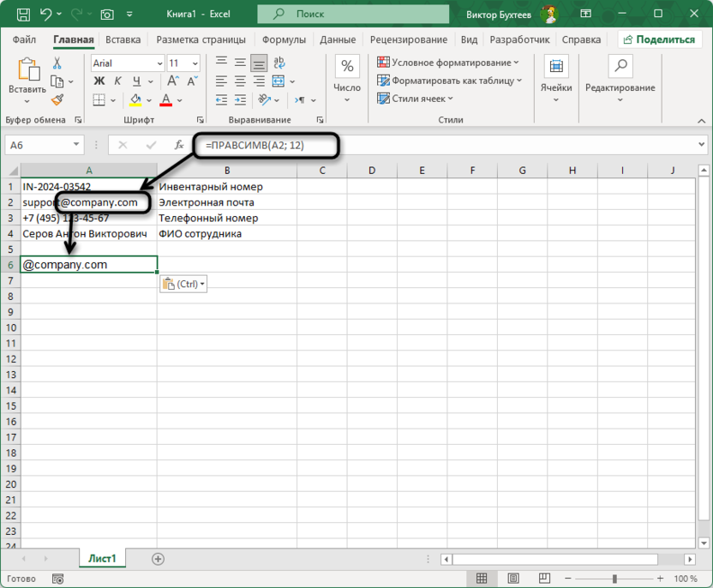713x588 pixels.
Task: Click the camera icon in quick access toolbar
Action: click(107, 15)
